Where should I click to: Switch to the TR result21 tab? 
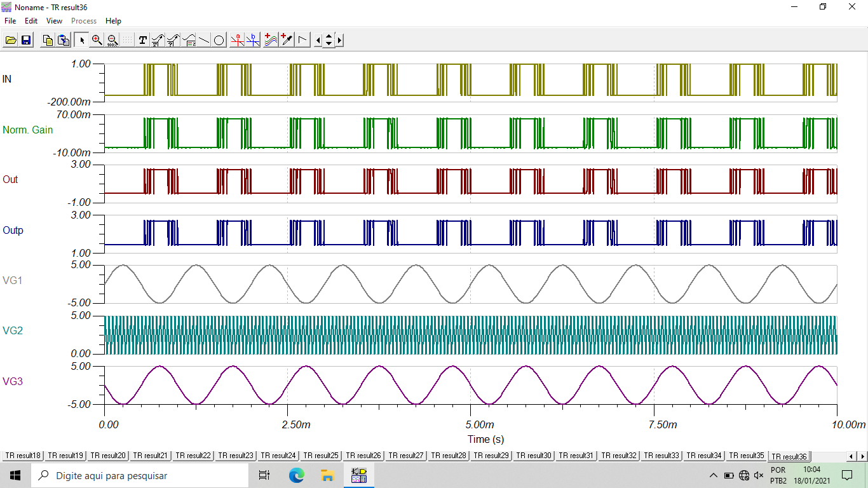(150, 456)
